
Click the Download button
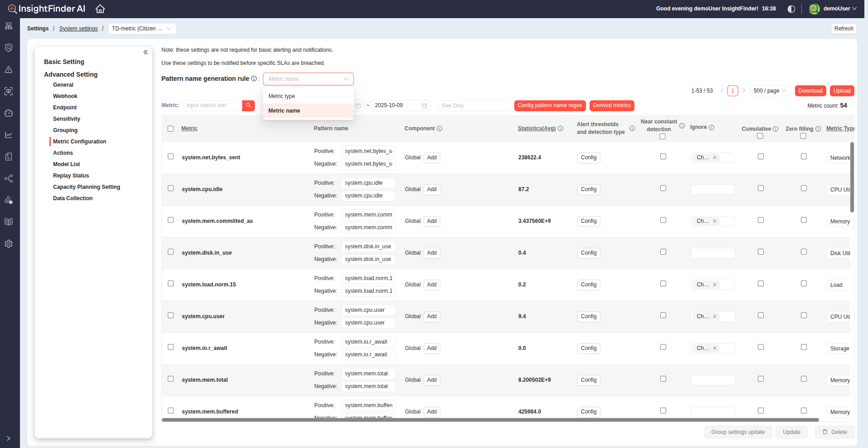pyautogui.click(x=810, y=91)
